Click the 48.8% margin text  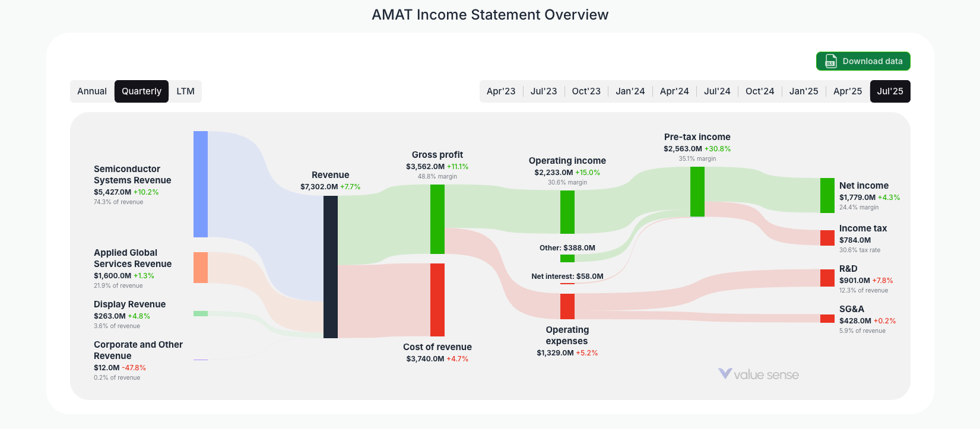click(x=437, y=177)
